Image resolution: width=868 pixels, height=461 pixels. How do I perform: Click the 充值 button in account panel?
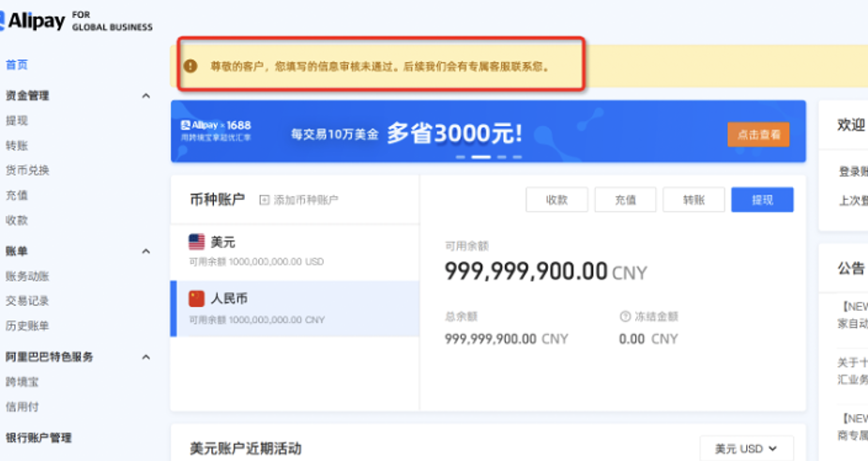(626, 200)
